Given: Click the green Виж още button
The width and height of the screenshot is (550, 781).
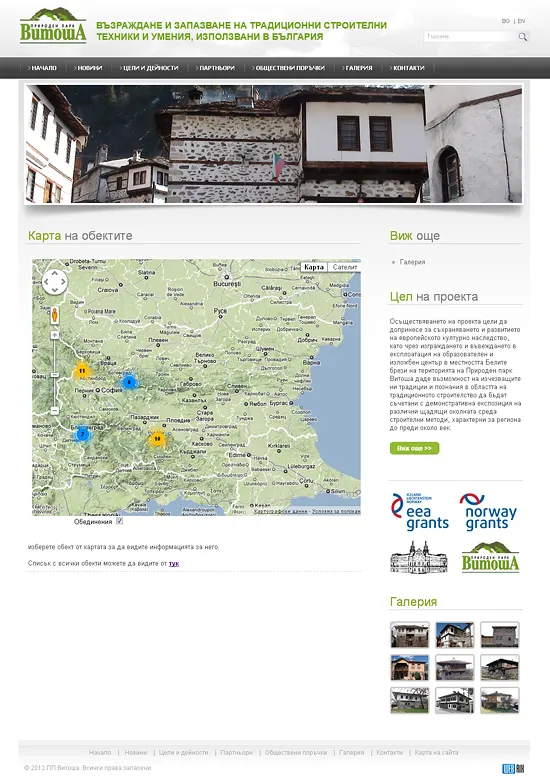Looking at the screenshot, I should pyautogui.click(x=414, y=448).
